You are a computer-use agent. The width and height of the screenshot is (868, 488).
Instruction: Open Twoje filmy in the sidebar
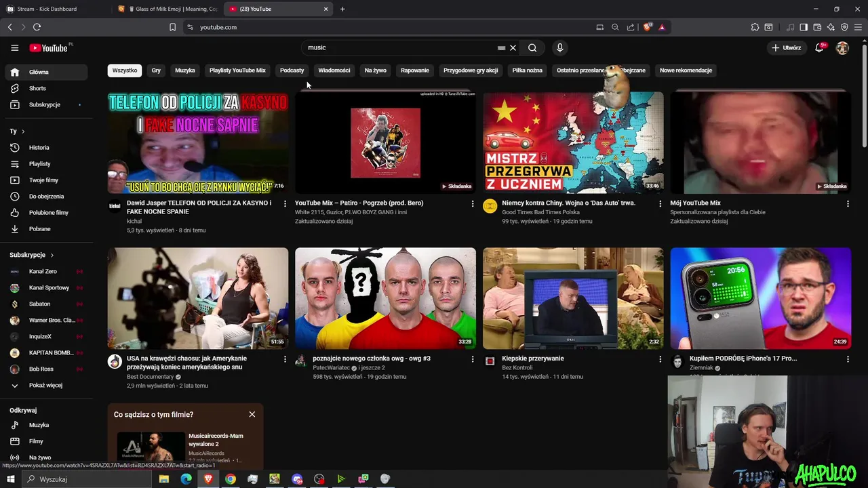[x=46, y=180]
